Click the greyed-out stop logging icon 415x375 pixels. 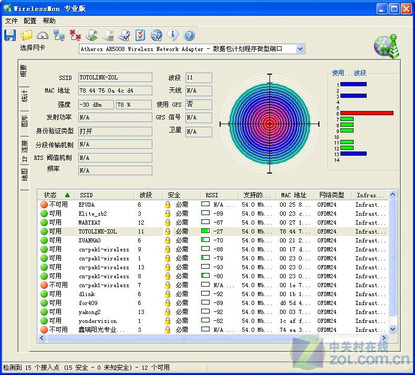coord(108,35)
